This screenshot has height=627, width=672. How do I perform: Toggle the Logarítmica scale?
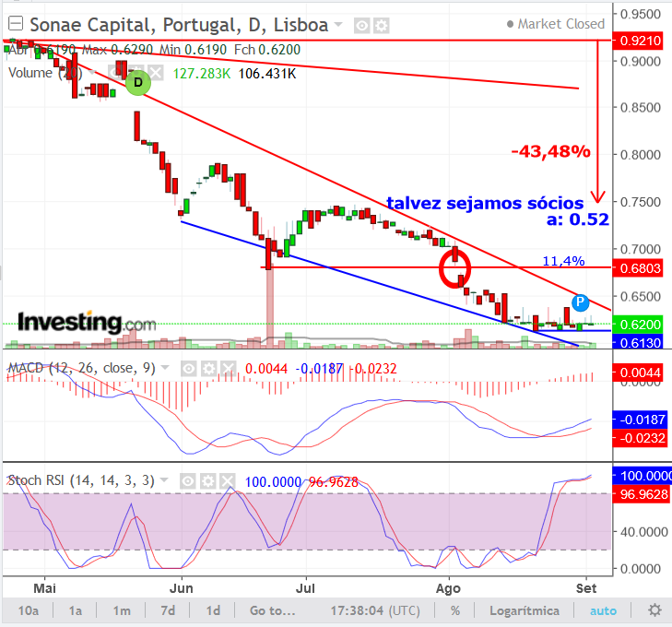click(525, 610)
